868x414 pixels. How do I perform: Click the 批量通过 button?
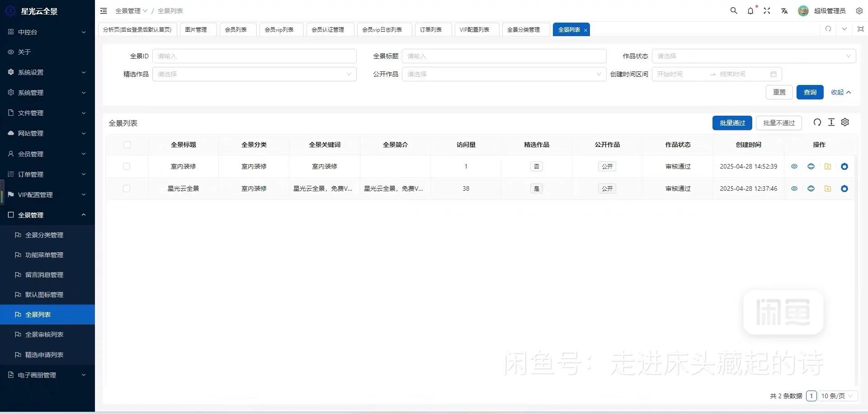(732, 122)
